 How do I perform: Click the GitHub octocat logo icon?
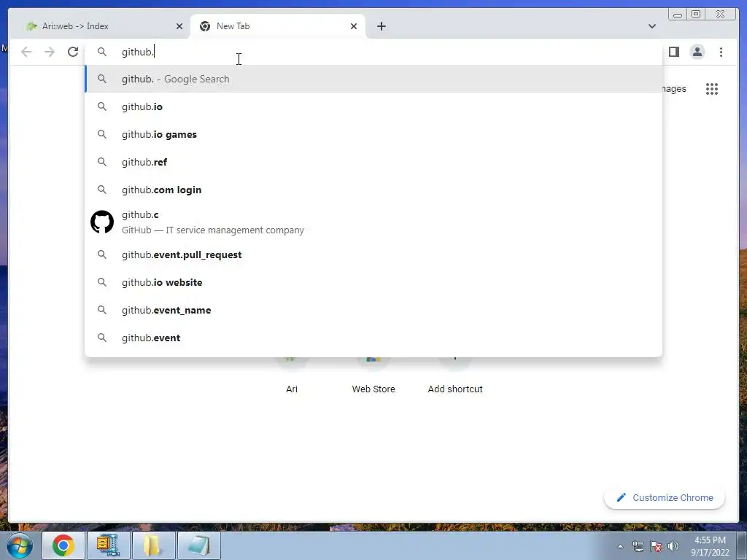(x=102, y=222)
